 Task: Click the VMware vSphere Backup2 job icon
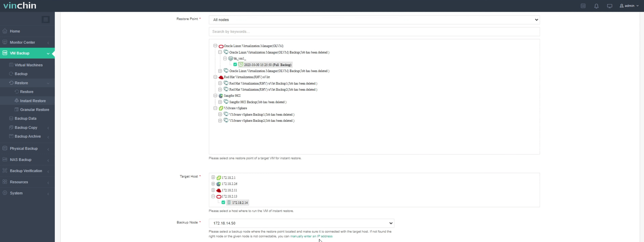pos(226,120)
